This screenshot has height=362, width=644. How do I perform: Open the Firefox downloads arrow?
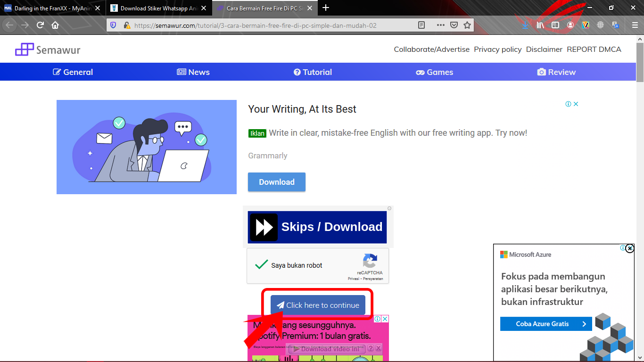[x=525, y=25]
